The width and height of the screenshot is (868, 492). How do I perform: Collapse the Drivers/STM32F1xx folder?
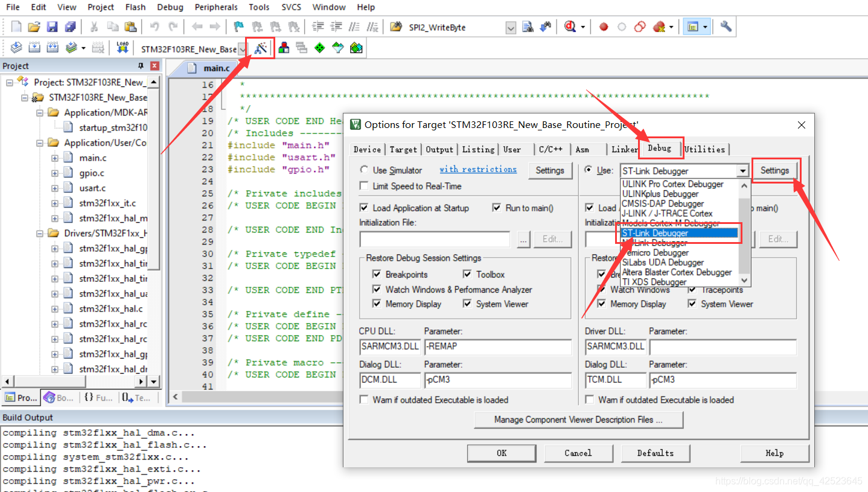click(40, 233)
